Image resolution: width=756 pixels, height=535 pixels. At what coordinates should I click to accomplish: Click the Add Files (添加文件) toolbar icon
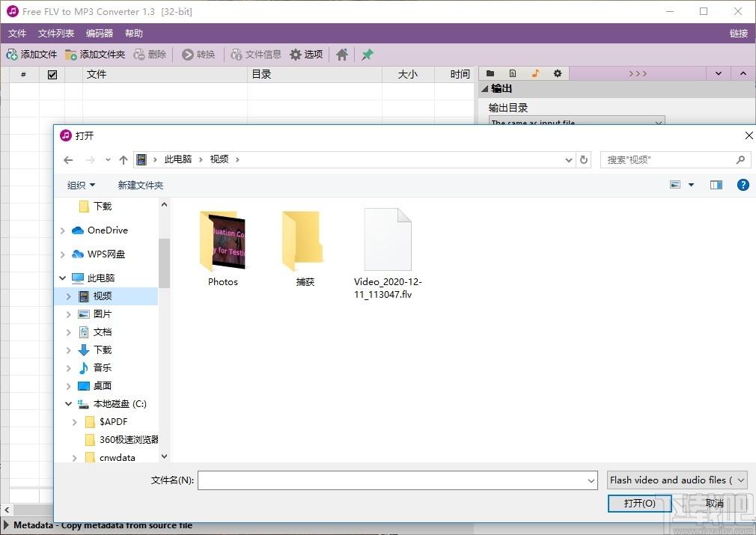11,55
